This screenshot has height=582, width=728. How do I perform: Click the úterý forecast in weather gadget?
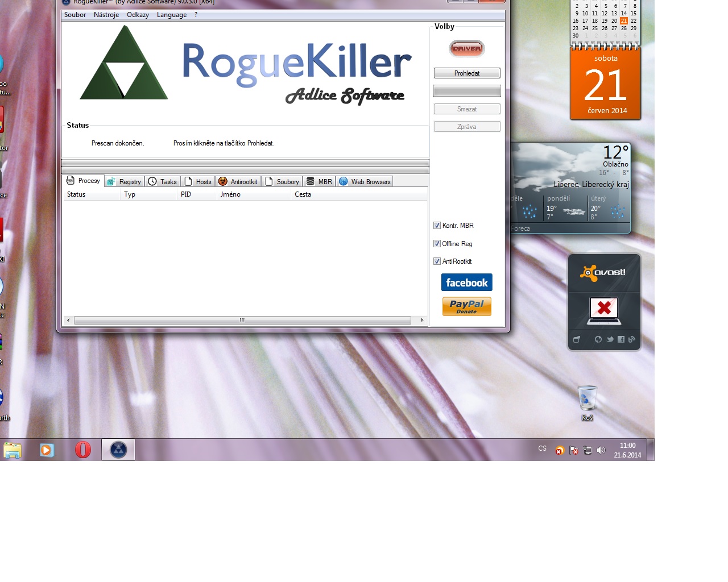[x=609, y=208]
